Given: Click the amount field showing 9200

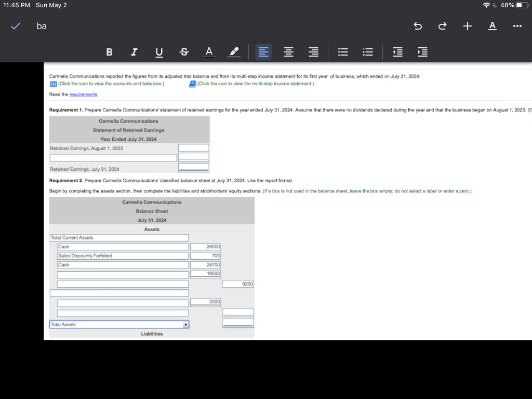Looking at the screenshot, I should point(238,284).
